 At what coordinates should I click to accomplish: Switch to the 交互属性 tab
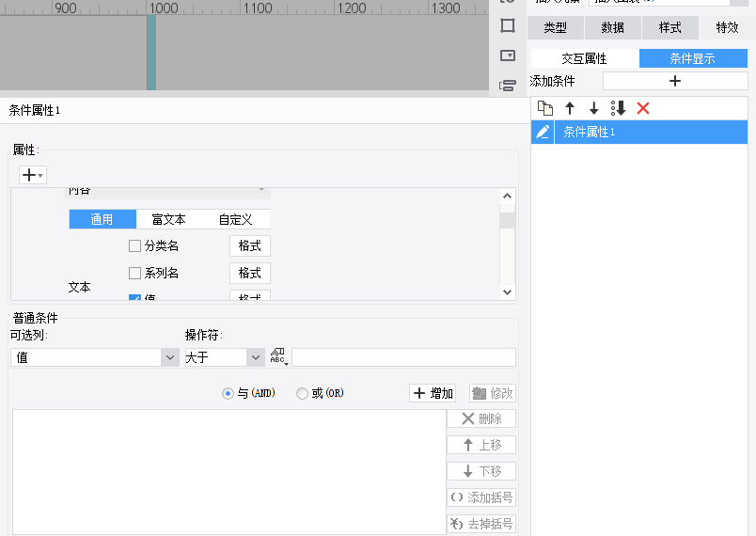(x=584, y=58)
